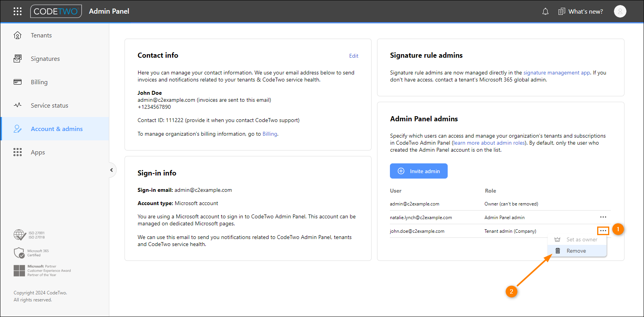Click Edit in Contact info card
This screenshot has height=317, width=644.
354,56
